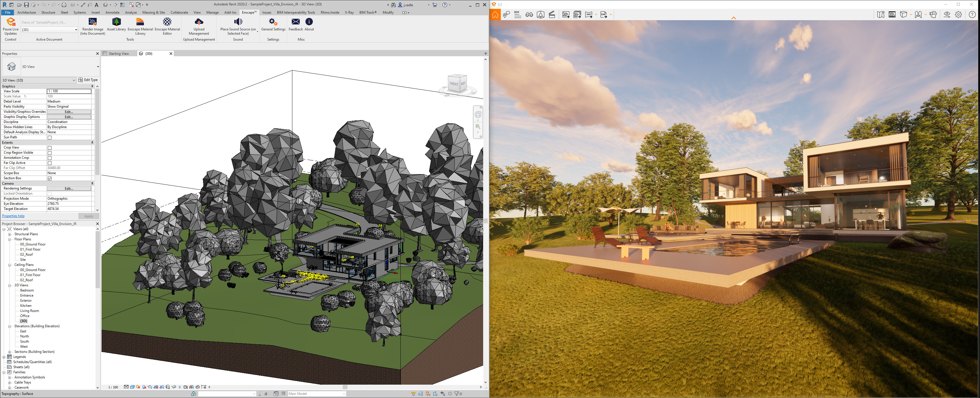Screen dimensions: 980x398
Task: Collapse the Floor Plans tree node
Action: coord(10,239)
